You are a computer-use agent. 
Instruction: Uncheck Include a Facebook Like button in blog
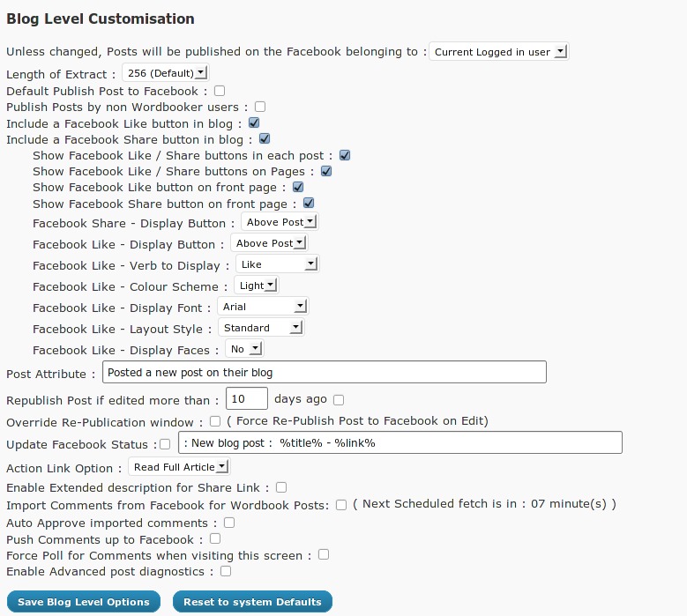(x=254, y=123)
